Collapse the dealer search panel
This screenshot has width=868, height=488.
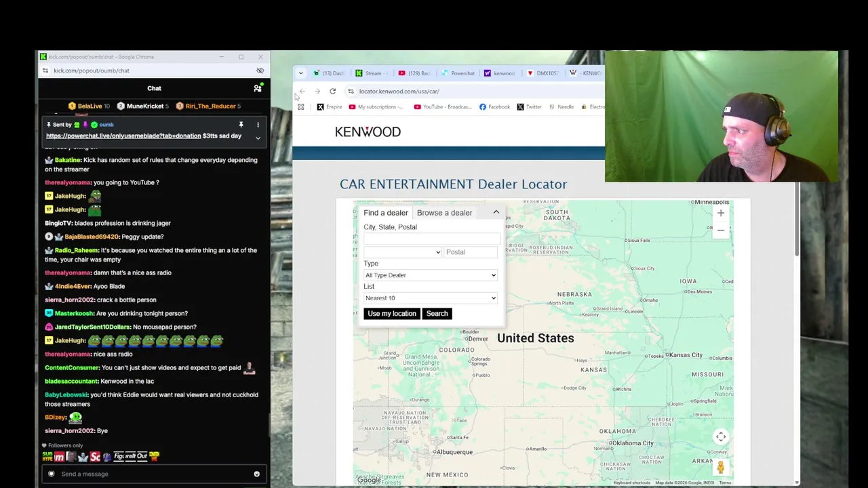point(496,212)
